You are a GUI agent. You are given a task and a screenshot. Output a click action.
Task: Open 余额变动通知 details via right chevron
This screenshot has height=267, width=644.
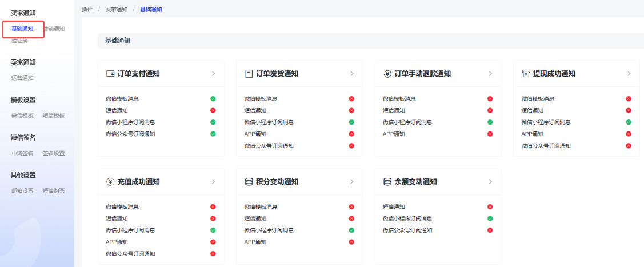pos(490,182)
